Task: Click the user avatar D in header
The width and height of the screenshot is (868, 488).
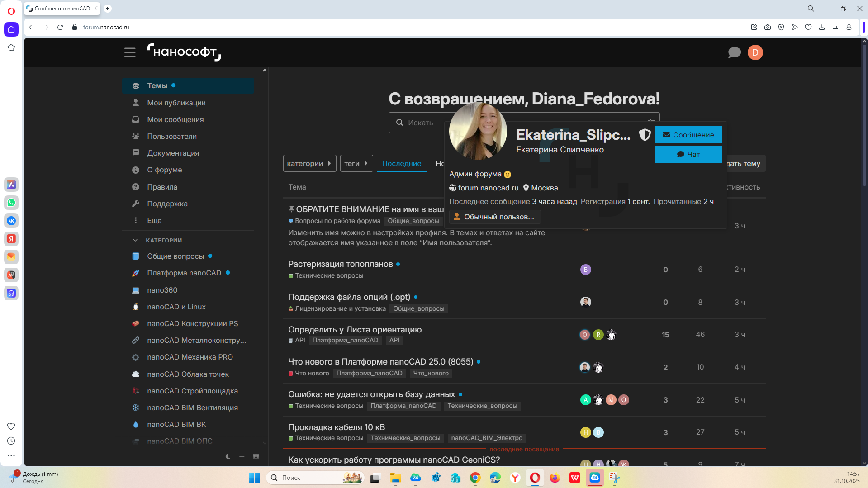Action: coord(755,52)
